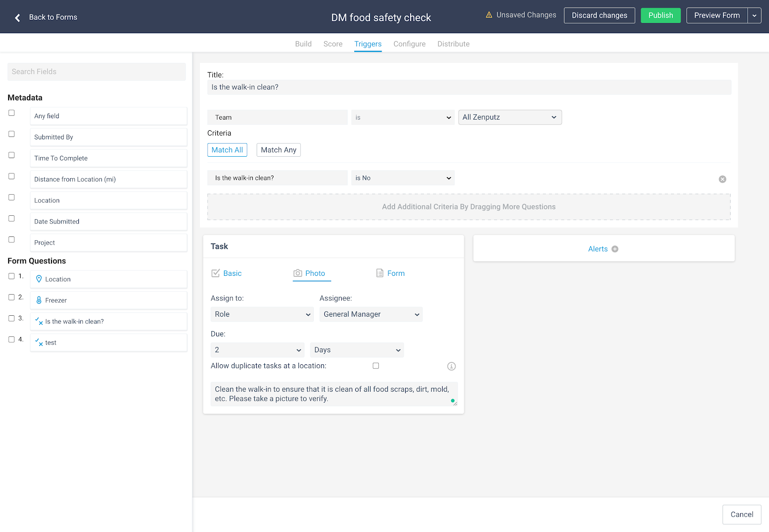Check the Any field metadata checkbox

tap(12, 113)
